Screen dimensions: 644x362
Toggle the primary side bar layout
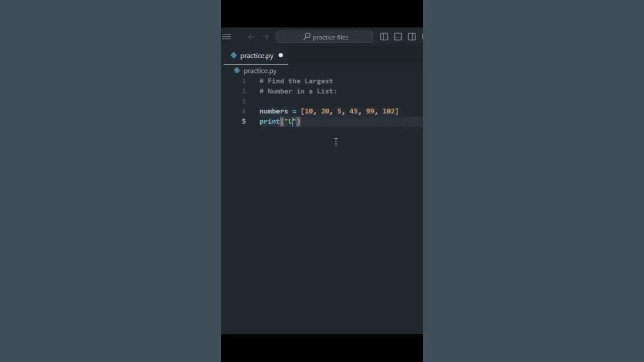coord(384,37)
